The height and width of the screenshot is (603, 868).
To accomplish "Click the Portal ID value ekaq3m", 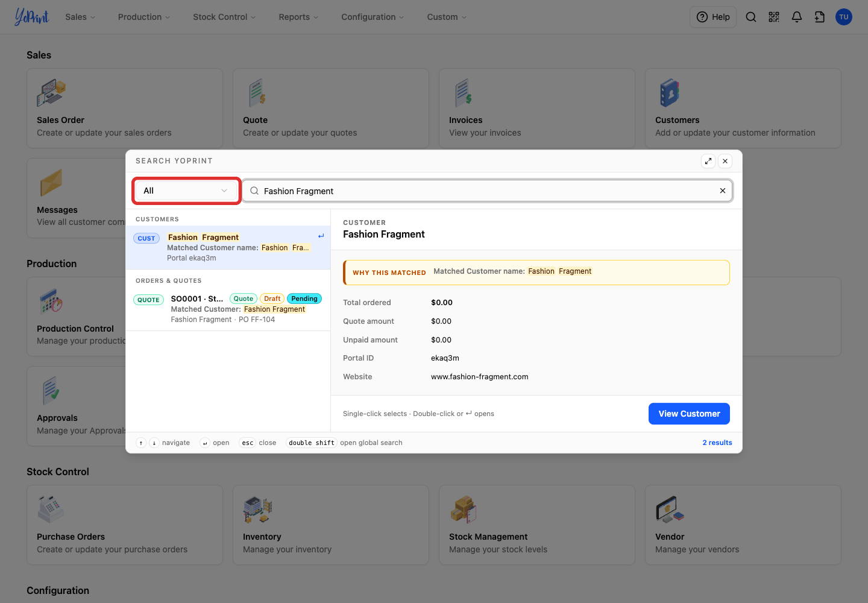I will coord(445,358).
